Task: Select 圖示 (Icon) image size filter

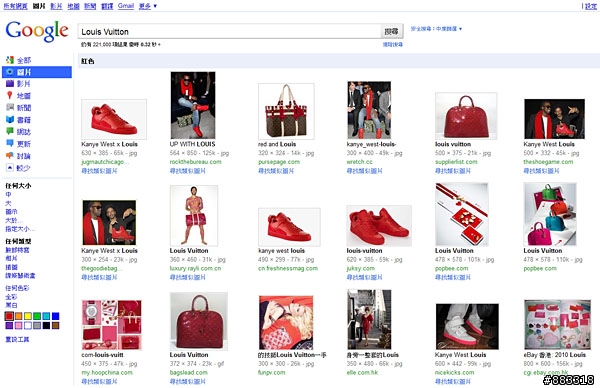Action: pyautogui.click(x=11, y=212)
